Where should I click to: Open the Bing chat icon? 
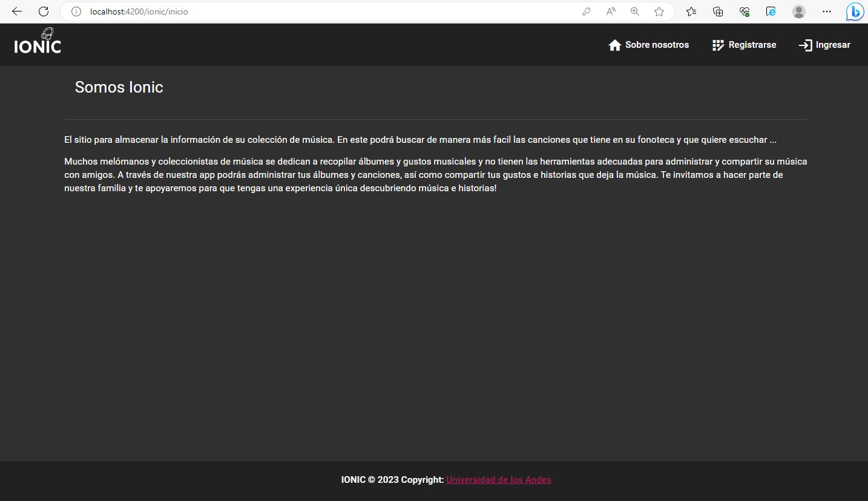[854, 11]
